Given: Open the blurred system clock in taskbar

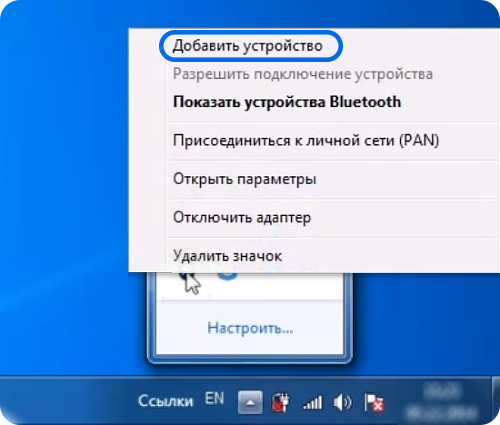Looking at the screenshot, I should (443, 402).
